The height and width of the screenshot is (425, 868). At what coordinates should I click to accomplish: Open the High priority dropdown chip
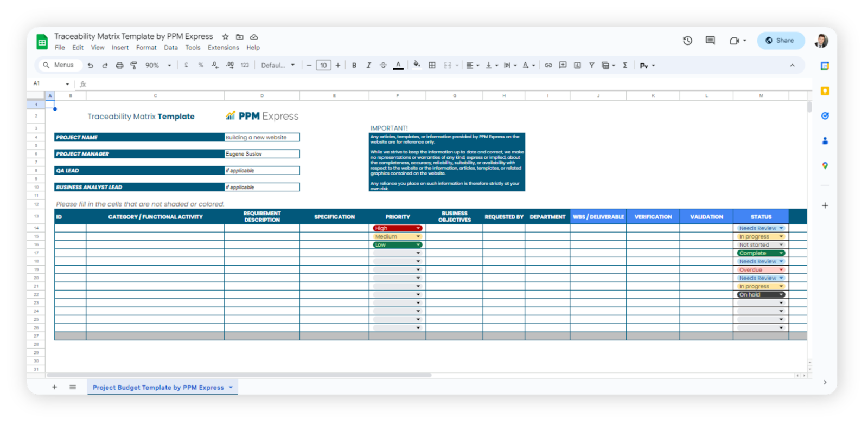(x=397, y=228)
